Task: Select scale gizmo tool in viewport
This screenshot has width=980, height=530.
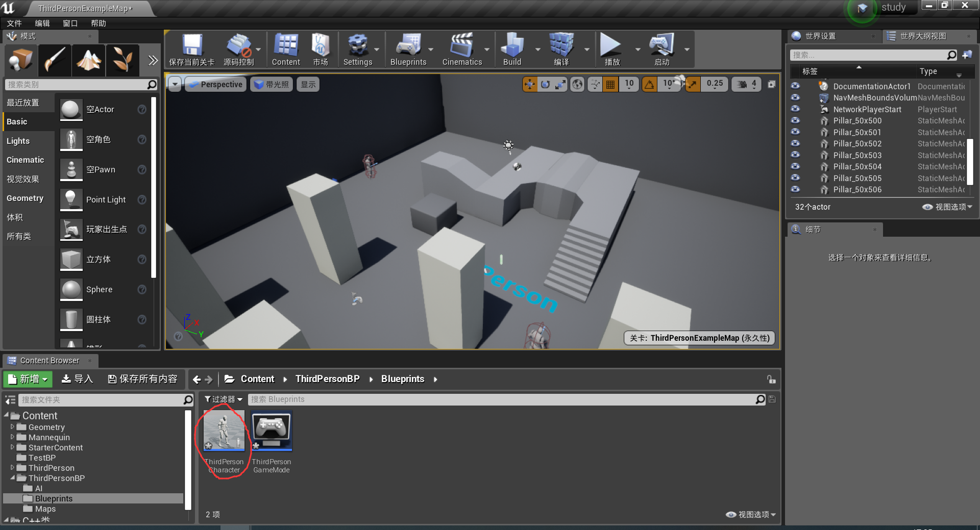Action: (560, 84)
